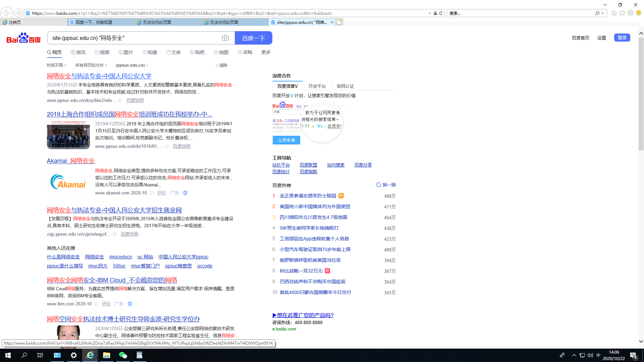Open IE favorites star icon
The image size is (644, 362).
(622, 13)
